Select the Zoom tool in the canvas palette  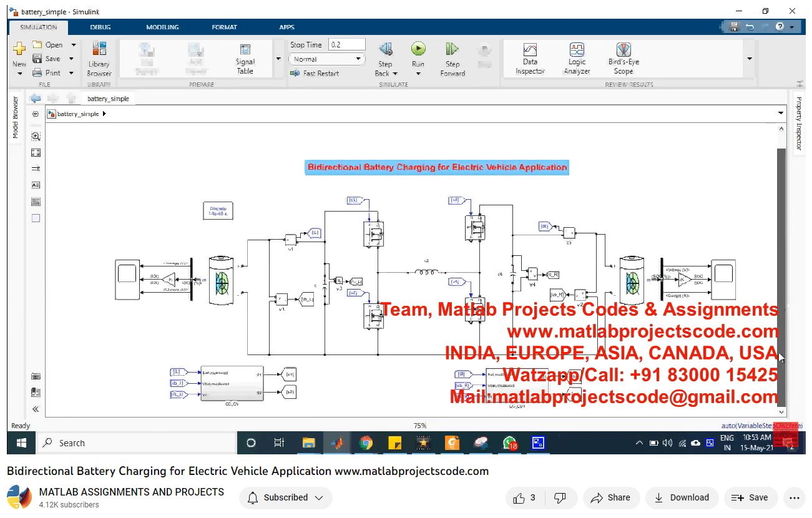[x=36, y=136]
